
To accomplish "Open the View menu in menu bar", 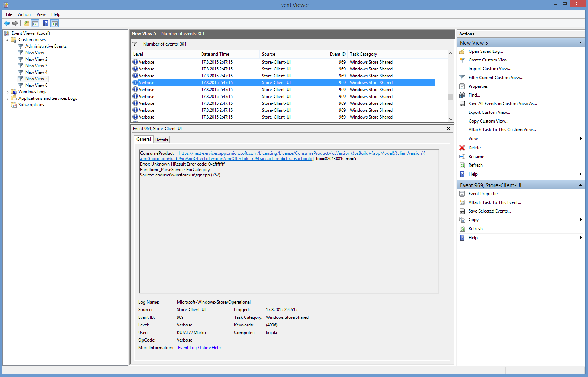I will point(41,14).
